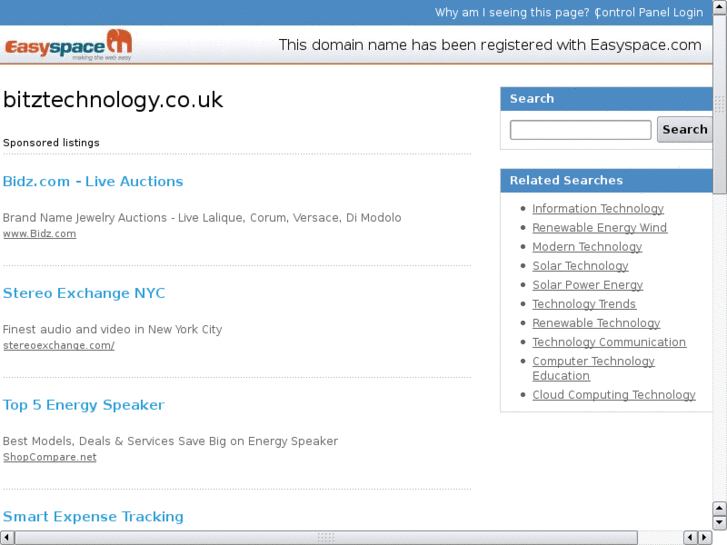Visit stereoexchange.com/ URL link
727x545 pixels.
(58, 346)
